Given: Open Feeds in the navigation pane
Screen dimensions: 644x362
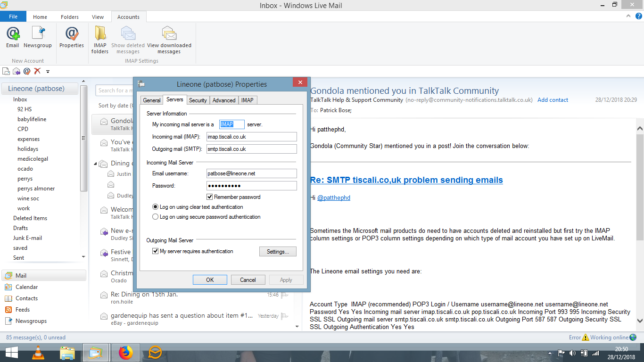Looking at the screenshot, I should tap(22, 310).
